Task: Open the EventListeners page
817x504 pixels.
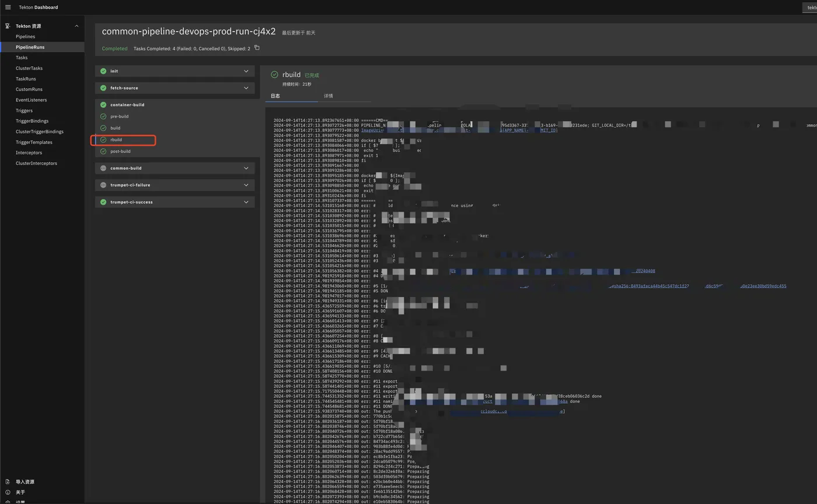Action: pyautogui.click(x=31, y=100)
